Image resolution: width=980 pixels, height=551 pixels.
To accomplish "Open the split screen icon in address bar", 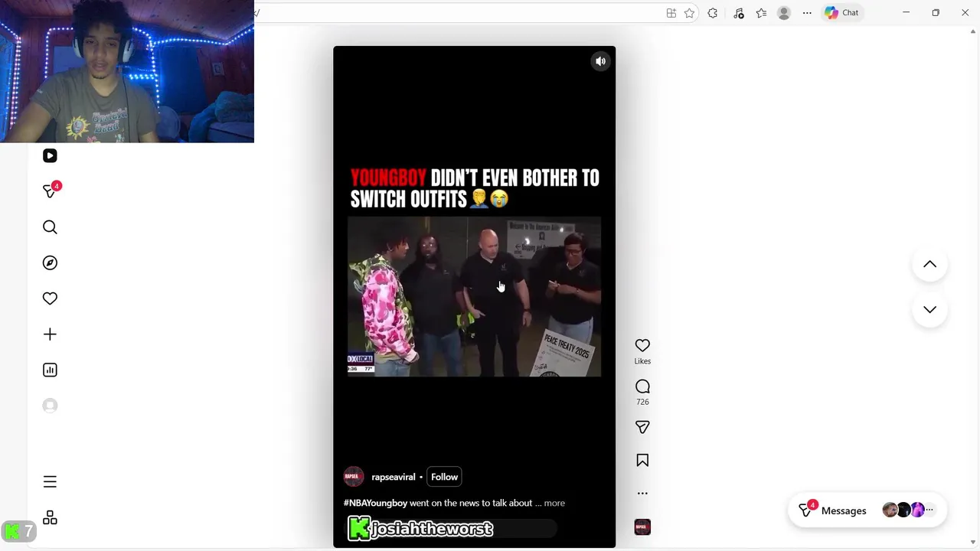I will click(671, 13).
